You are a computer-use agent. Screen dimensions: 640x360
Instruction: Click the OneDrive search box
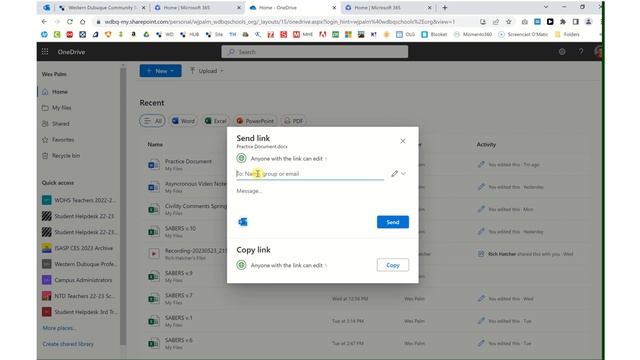315,52
